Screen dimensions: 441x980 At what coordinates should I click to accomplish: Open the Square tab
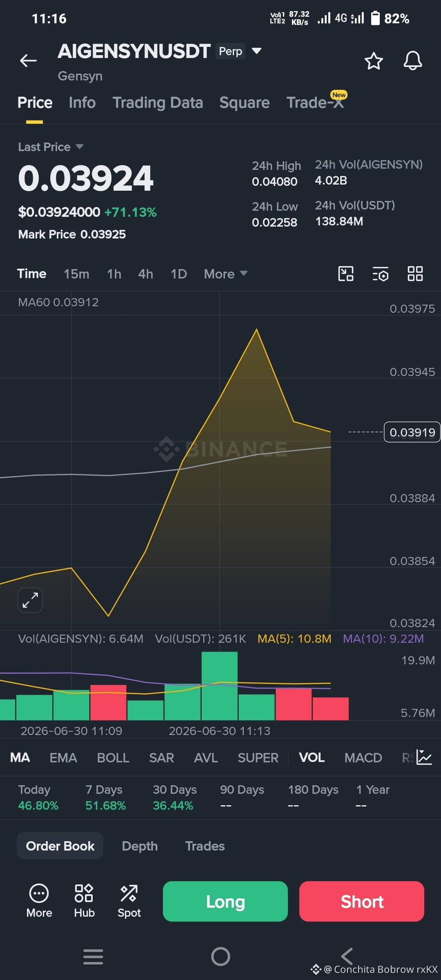[244, 102]
